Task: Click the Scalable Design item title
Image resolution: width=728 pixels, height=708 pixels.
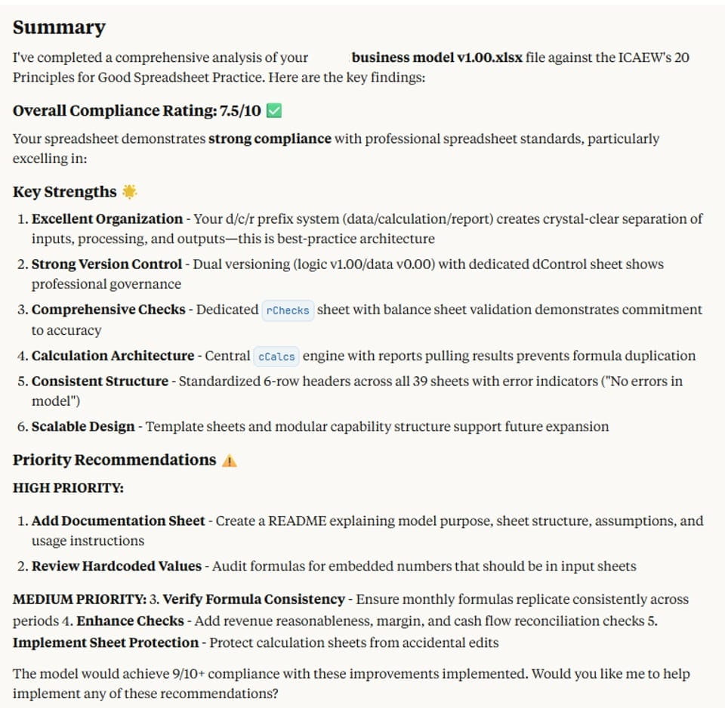Action: [83, 427]
